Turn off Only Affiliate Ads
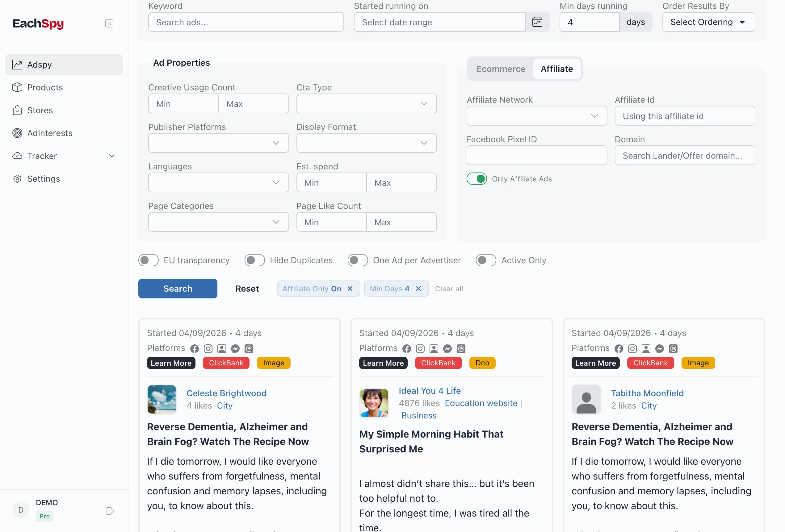This screenshot has width=785, height=532. coord(476,179)
